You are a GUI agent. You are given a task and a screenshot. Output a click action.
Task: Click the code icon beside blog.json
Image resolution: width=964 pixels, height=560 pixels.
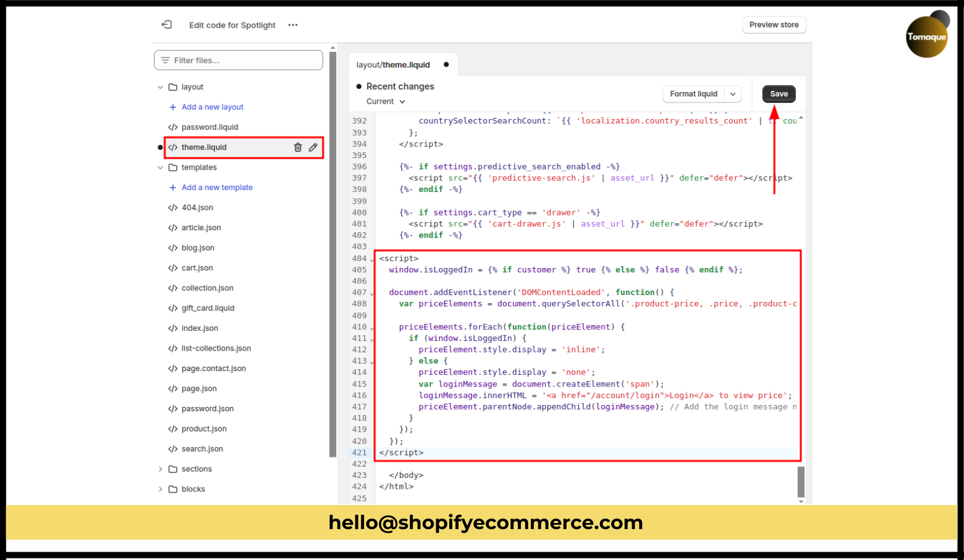tap(173, 248)
